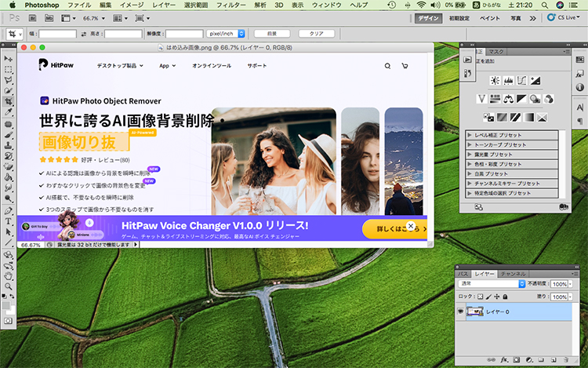The height and width of the screenshot is (368, 588).
Task: Open the pixel/inch units dropdown
Action: tap(225, 34)
